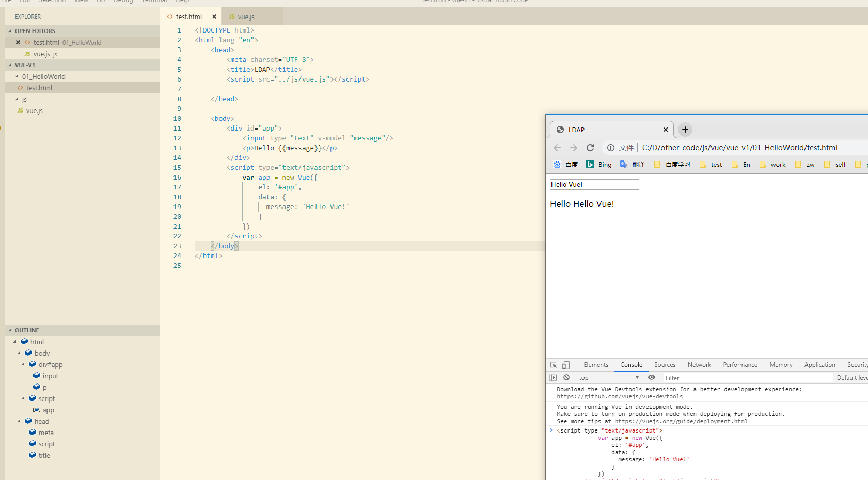Open the Vue deployment guide link

coord(681,421)
